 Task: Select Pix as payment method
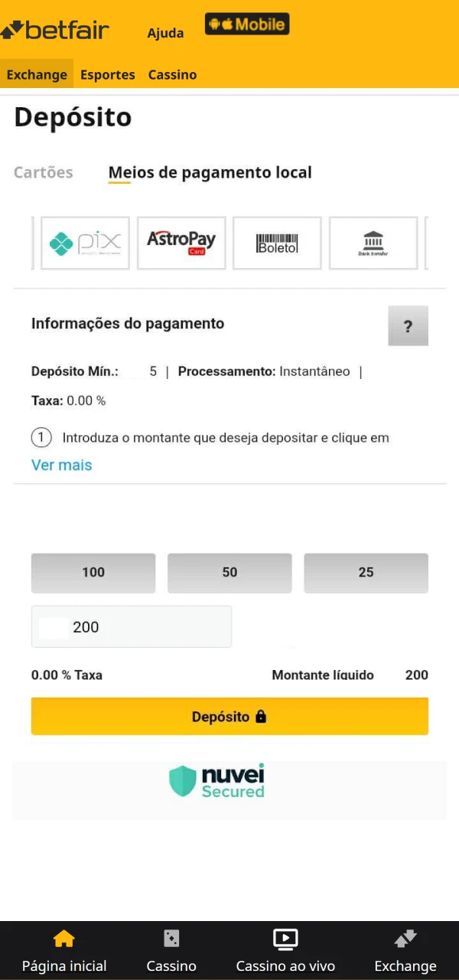pos(85,243)
